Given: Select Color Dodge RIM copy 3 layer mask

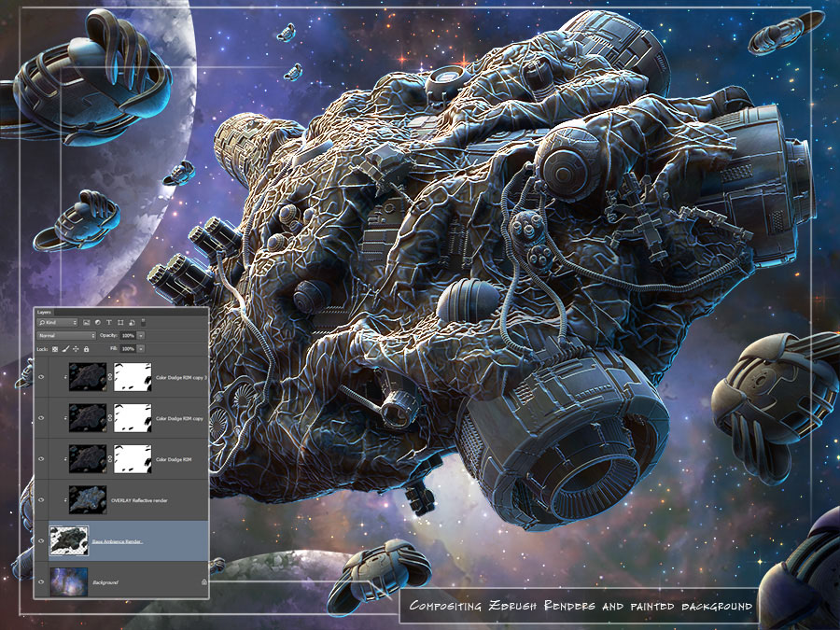Looking at the screenshot, I should tap(133, 377).
